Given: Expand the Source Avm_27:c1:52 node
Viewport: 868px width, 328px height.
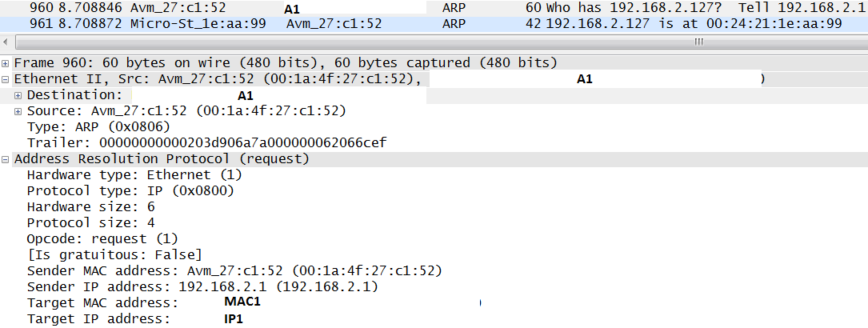Looking at the screenshot, I should tap(18, 111).
